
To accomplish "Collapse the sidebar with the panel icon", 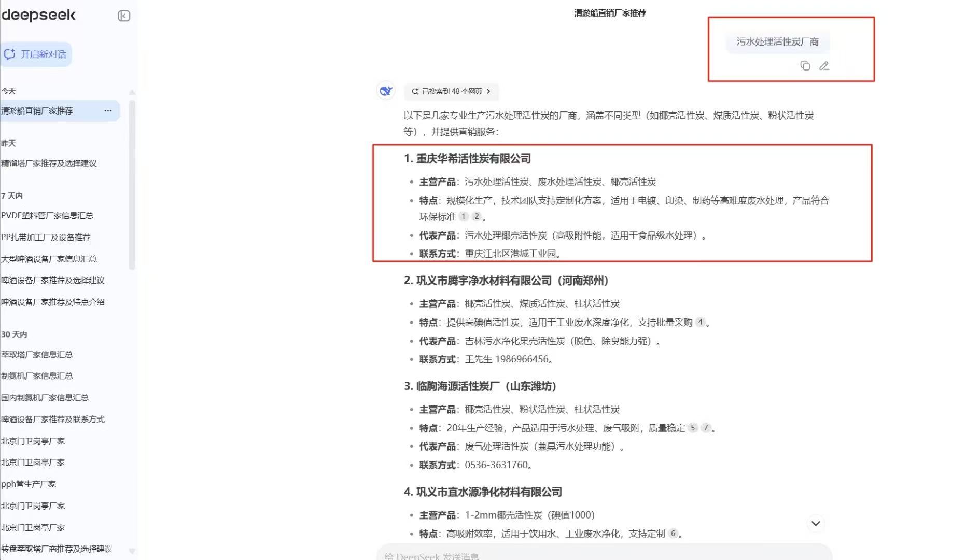I will [x=124, y=16].
